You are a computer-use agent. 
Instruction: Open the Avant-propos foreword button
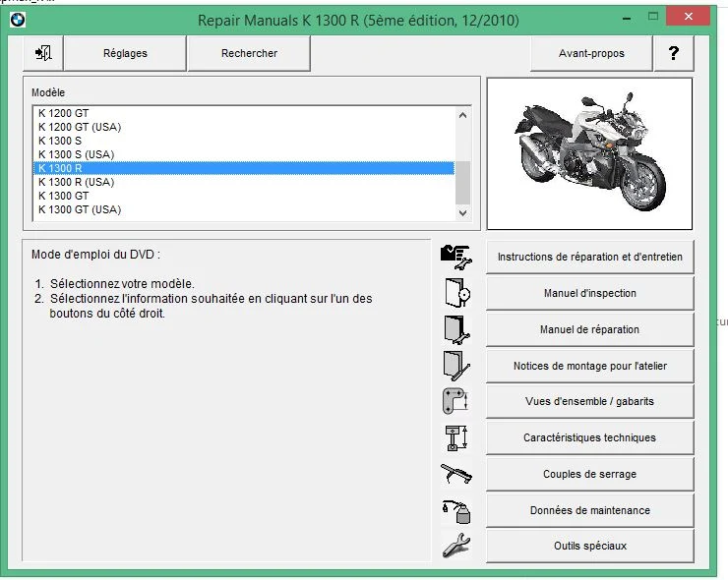(x=591, y=53)
